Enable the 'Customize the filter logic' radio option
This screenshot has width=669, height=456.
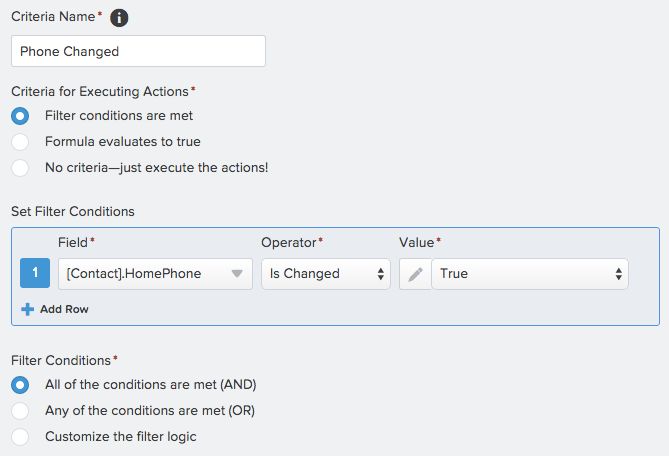pyautogui.click(x=20, y=437)
